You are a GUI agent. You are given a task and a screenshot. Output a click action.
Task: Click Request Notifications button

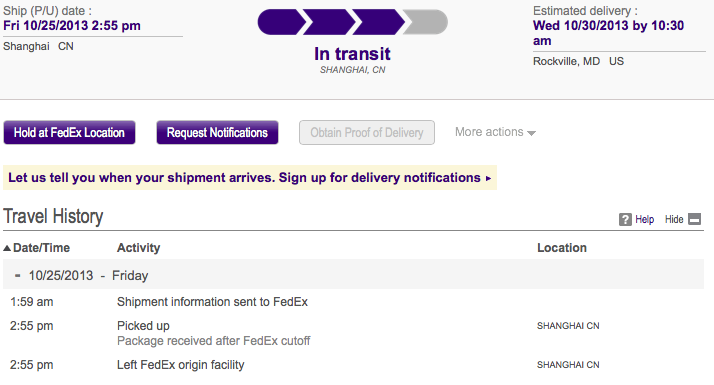coord(217,133)
